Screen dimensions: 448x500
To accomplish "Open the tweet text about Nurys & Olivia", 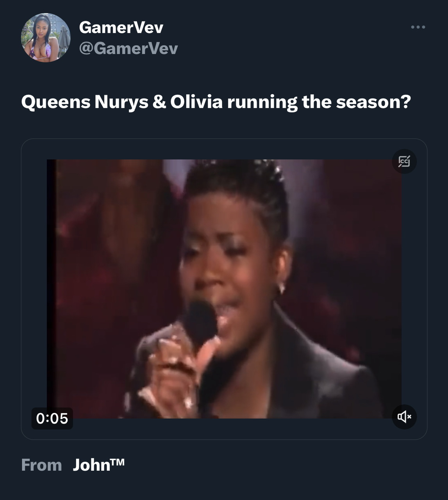I will [x=216, y=102].
